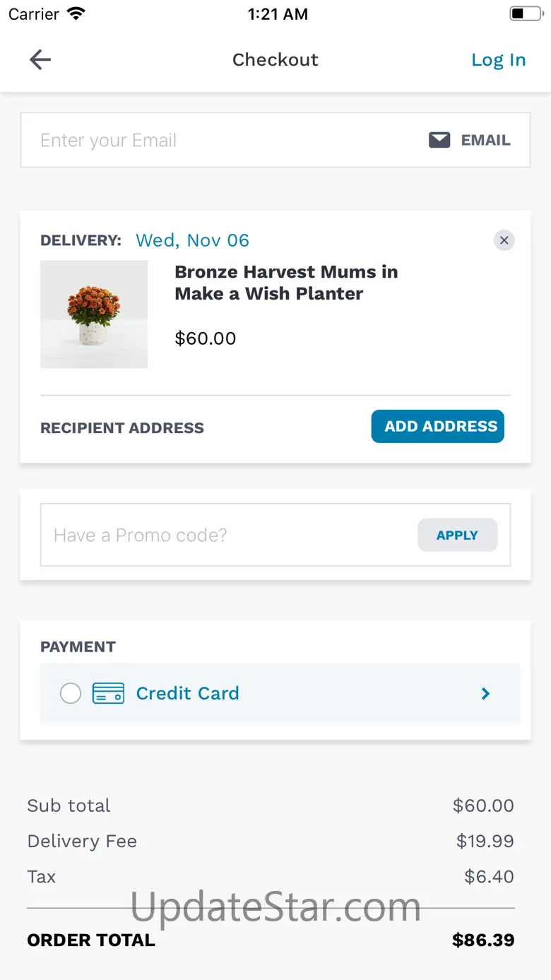Tap the EMAIL label text
Screen dimensions: 551x980
click(485, 140)
